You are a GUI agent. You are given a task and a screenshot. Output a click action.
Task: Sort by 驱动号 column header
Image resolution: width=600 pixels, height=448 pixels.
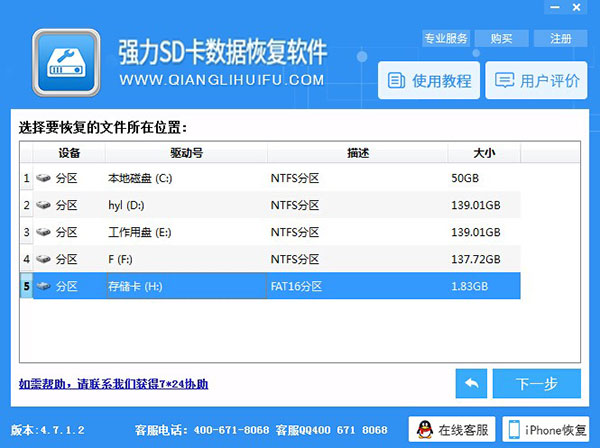pos(186,153)
